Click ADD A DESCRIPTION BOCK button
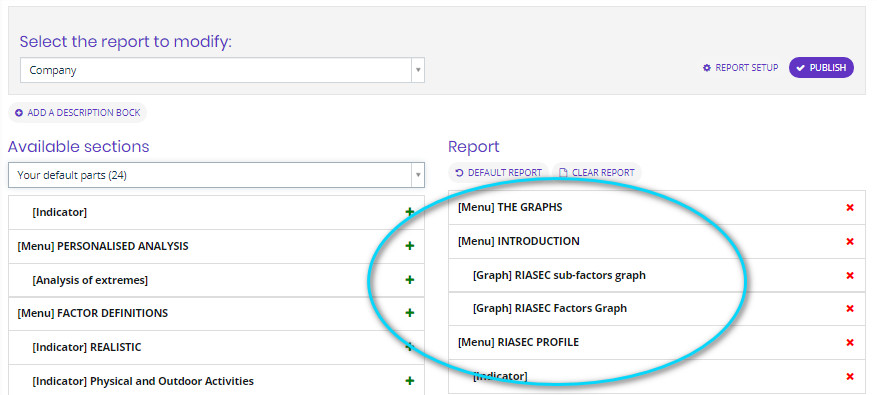 tap(78, 112)
